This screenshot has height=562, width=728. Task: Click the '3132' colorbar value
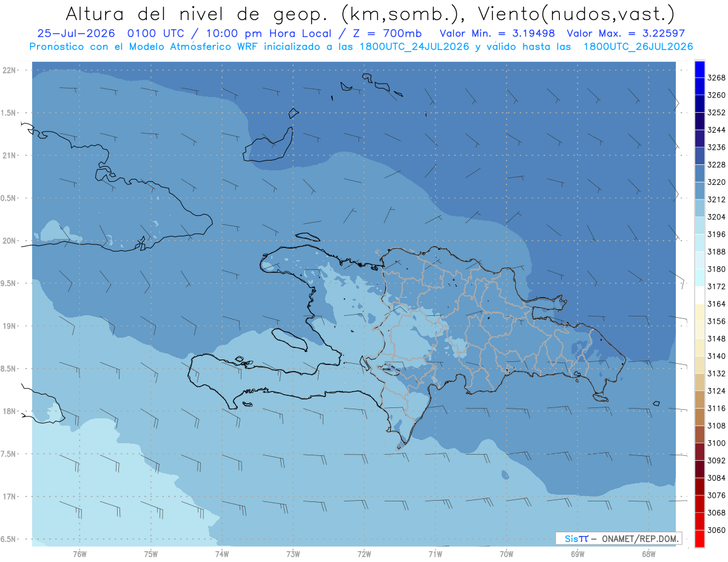[x=716, y=373]
